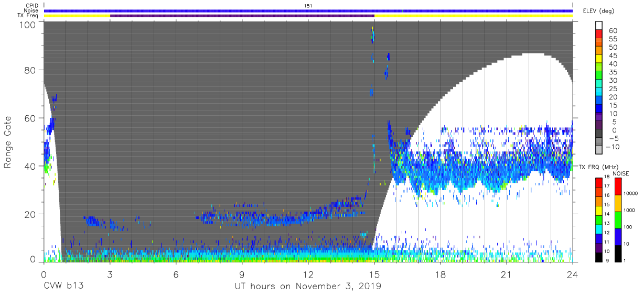Click the TX frequency colorbar
The image size is (644, 297).
pos(598,219)
